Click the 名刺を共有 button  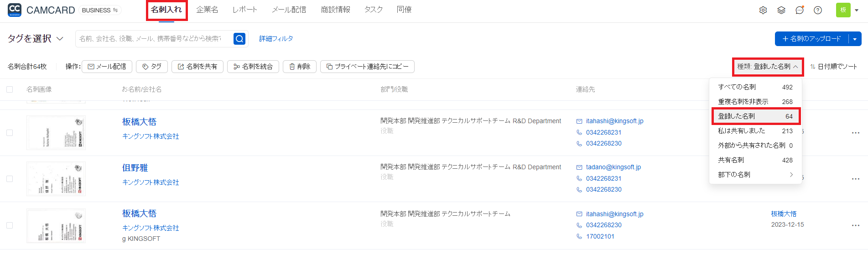pos(198,67)
